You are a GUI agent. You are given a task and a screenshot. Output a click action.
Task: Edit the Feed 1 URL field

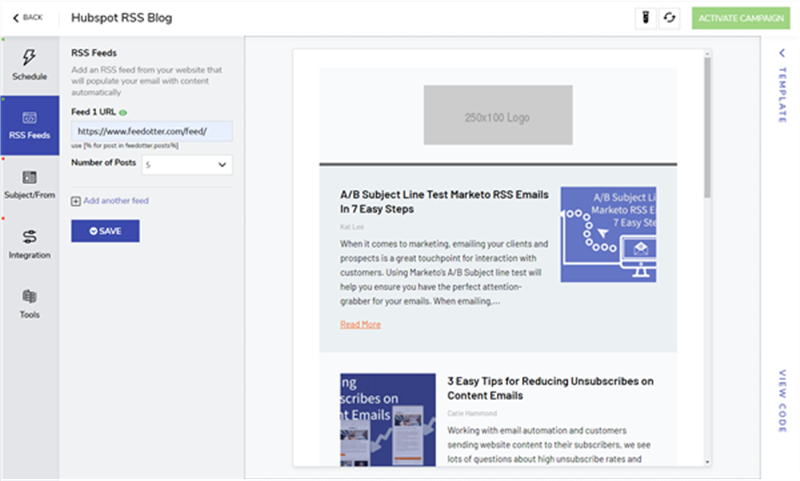[x=152, y=131]
